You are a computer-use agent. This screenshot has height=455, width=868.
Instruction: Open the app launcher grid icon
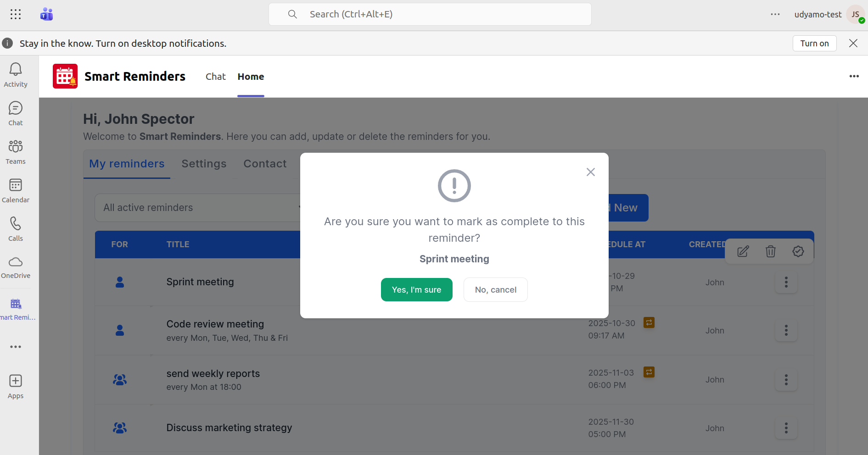(x=16, y=14)
